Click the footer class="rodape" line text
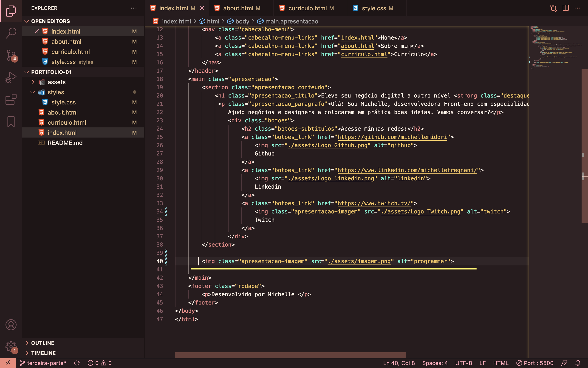Screen dimensions: 588x368 pyautogui.click(x=226, y=286)
